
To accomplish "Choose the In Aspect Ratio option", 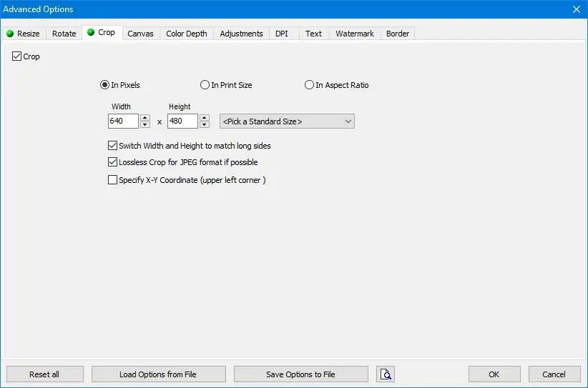I will (x=309, y=85).
